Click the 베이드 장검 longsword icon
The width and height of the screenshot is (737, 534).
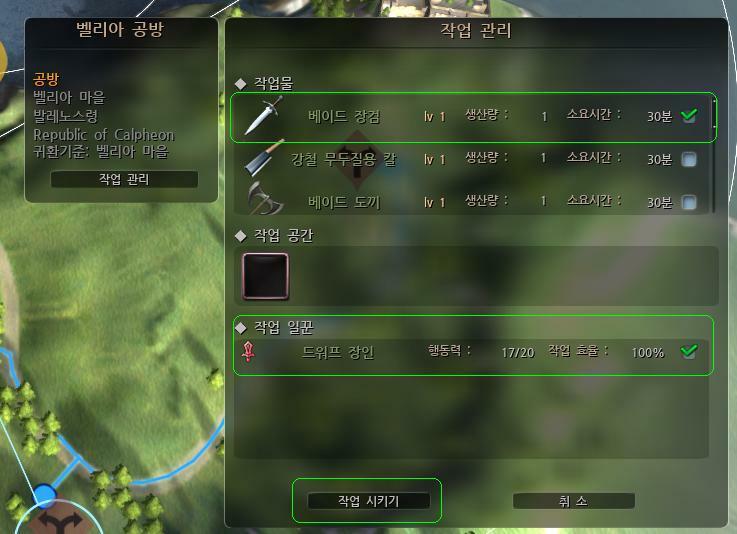pos(264,116)
